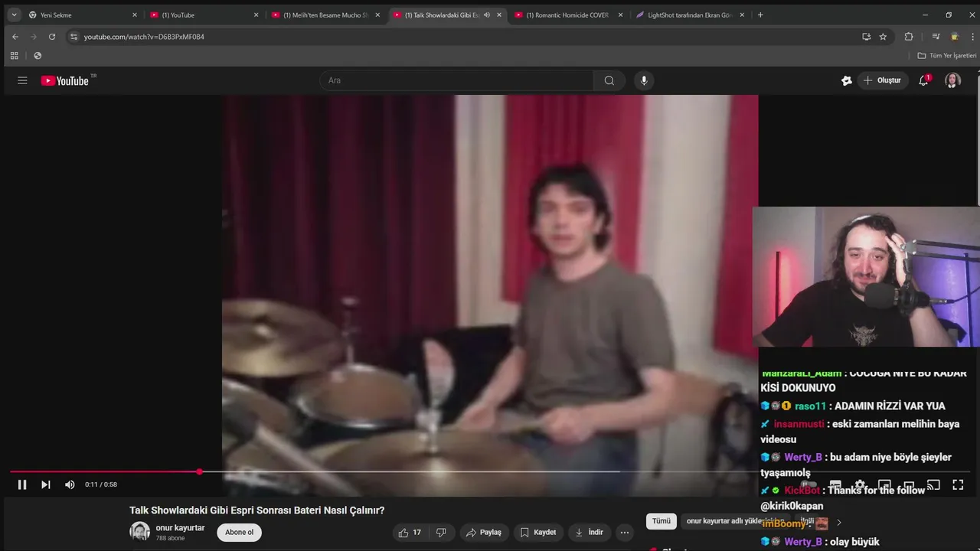Skip to the next video

[46, 484]
